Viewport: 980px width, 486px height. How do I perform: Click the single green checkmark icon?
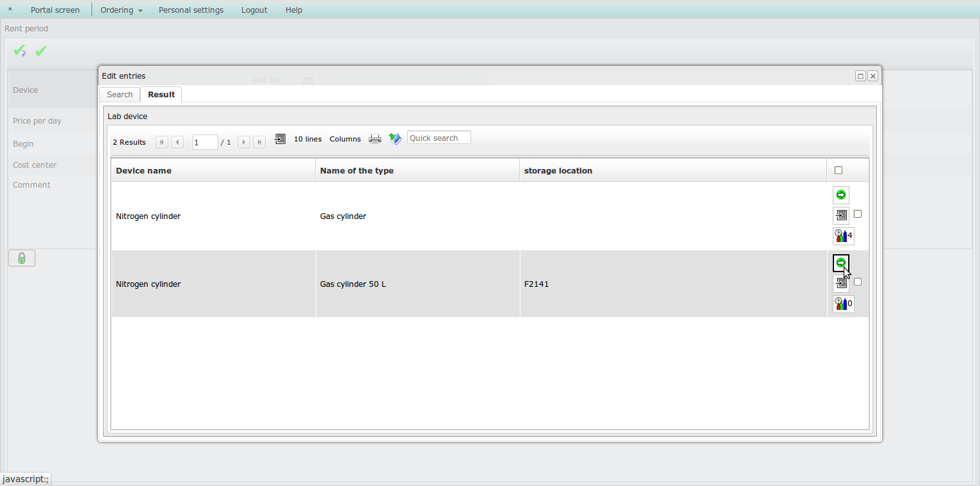[41, 51]
